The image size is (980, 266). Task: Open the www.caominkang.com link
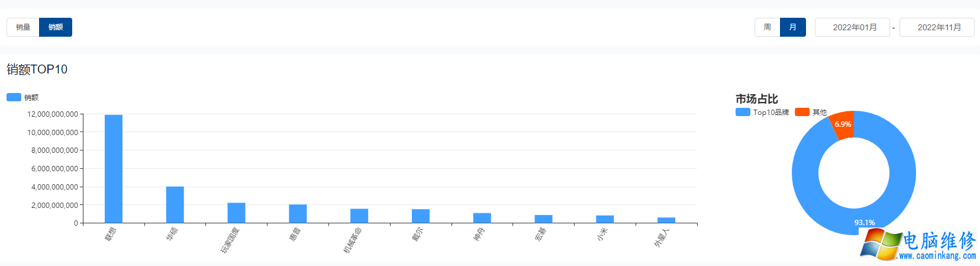(937, 256)
